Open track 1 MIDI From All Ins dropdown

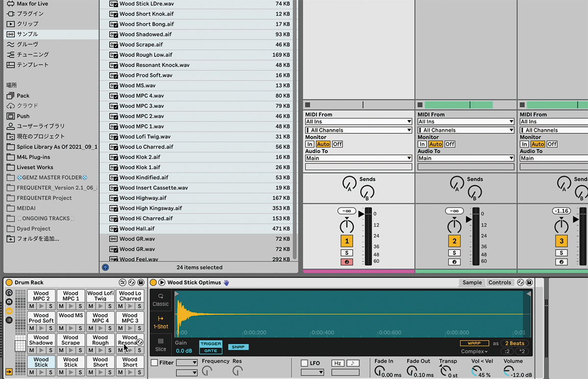click(359, 122)
